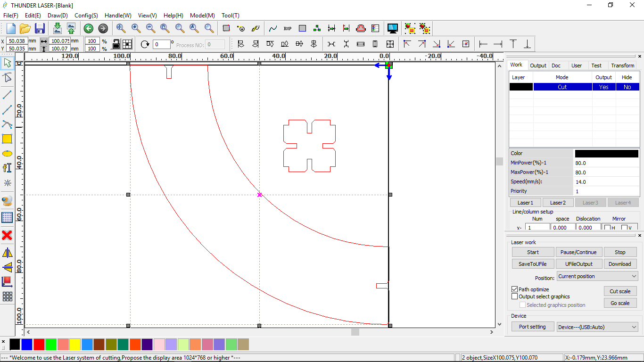Switch to the Transform tab

pyautogui.click(x=622, y=66)
